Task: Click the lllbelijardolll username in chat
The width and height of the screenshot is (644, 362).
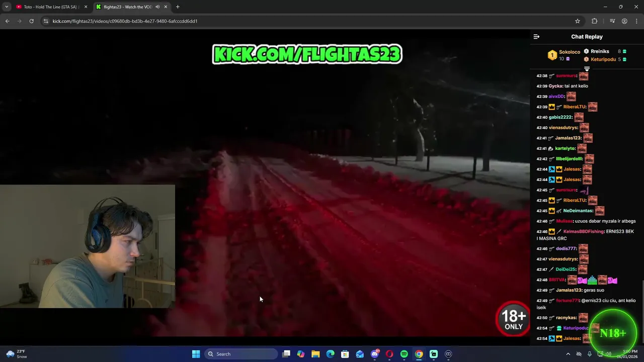Action: pyautogui.click(x=569, y=159)
